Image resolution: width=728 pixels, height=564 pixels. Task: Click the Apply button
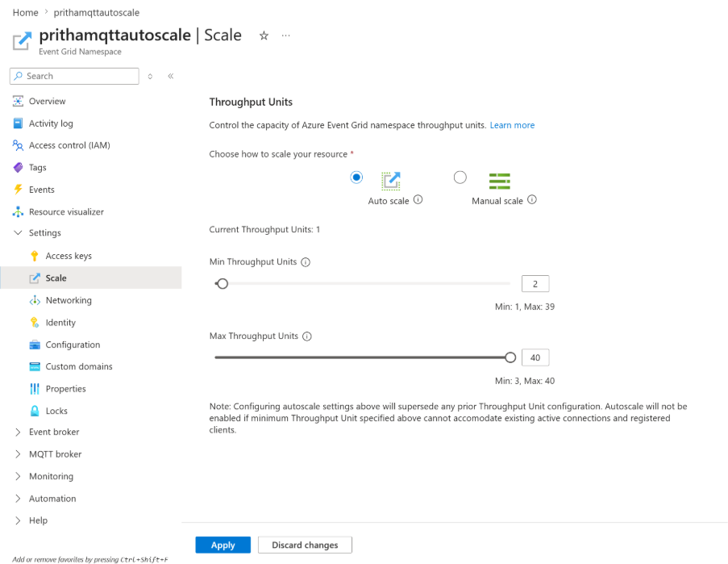pyautogui.click(x=223, y=545)
